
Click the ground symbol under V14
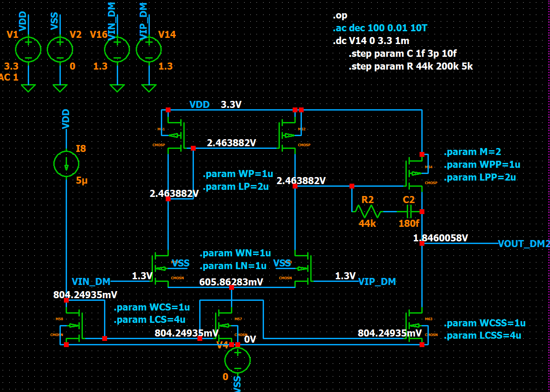[x=149, y=88]
